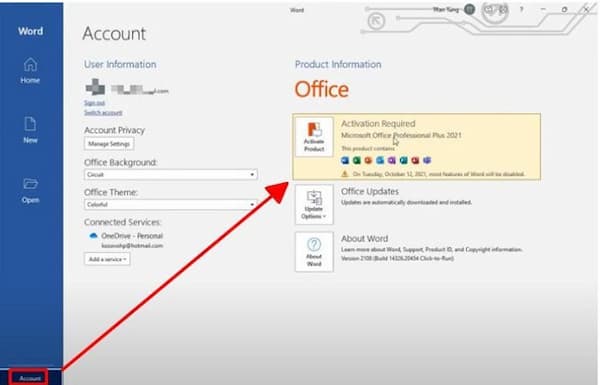Click the Word app icon in product list

(345, 160)
